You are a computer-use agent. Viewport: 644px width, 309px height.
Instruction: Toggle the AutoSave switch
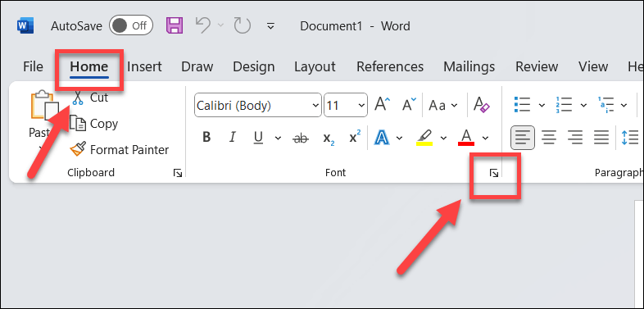coord(131,26)
